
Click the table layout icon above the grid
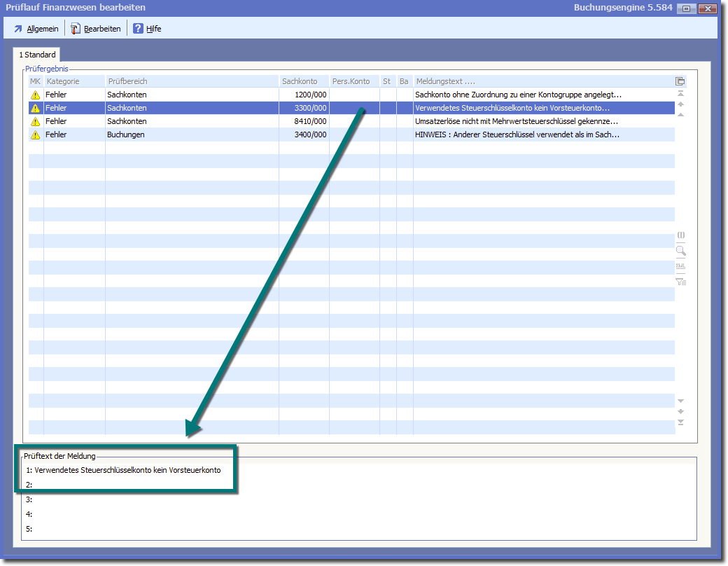pyautogui.click(x=680, y=81)
